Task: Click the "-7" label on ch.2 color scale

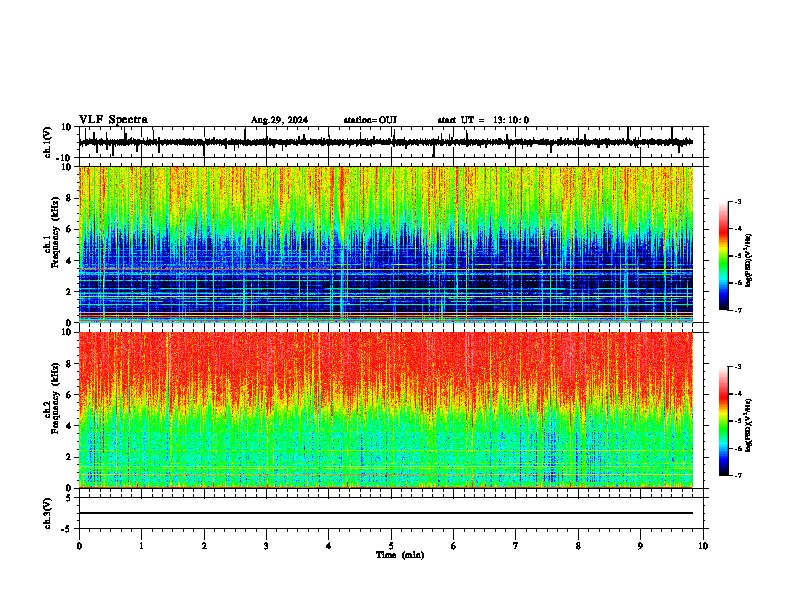Action: (738, 476)
